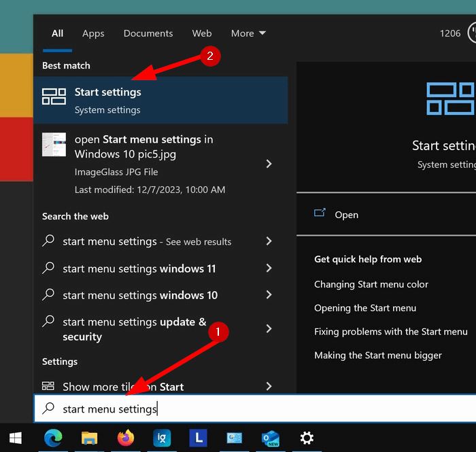Open the blue L app on taskbar
Image resolution: width=476 pixels, height=452 pixels.
tap(199, 438)
